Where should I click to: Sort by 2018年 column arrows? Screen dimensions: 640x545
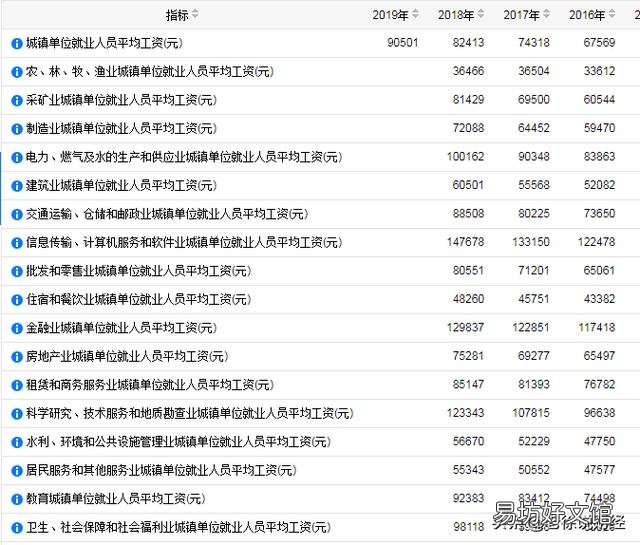point(481,14)
